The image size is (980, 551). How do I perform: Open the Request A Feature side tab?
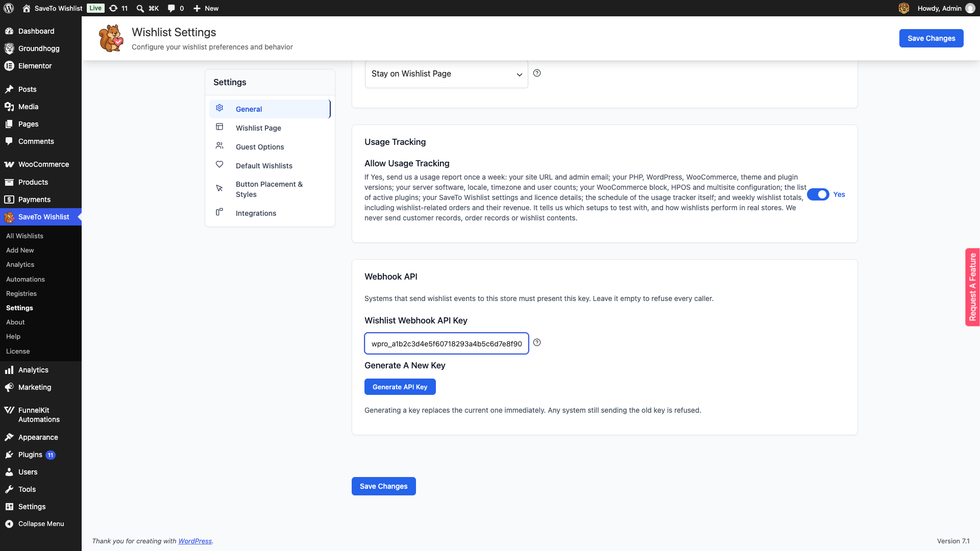click(x=972, y=287)
